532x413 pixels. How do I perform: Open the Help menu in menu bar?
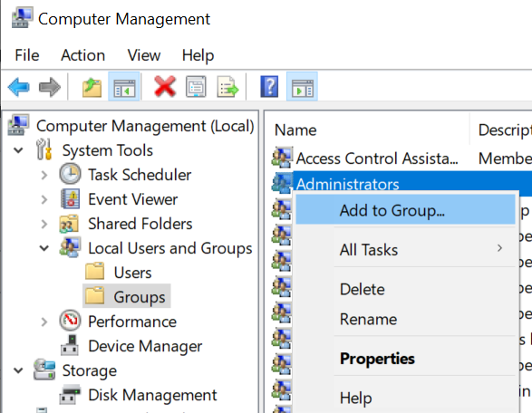point(198,55)
